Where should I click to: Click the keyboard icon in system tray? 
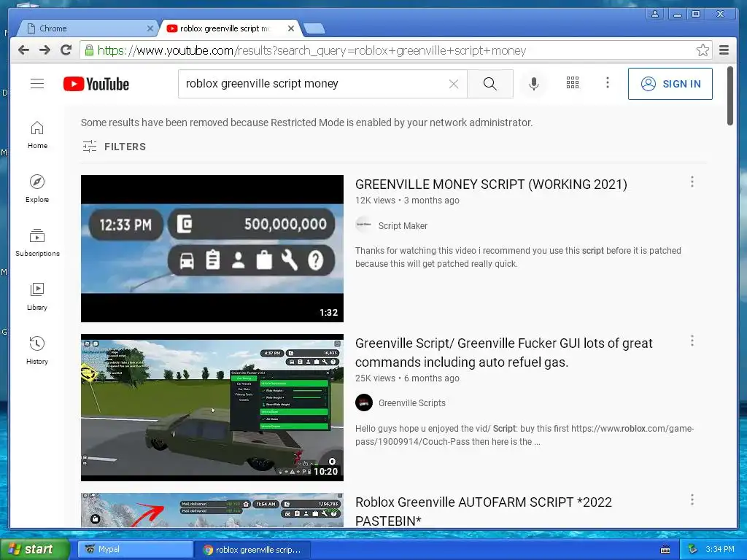[665, 550]
